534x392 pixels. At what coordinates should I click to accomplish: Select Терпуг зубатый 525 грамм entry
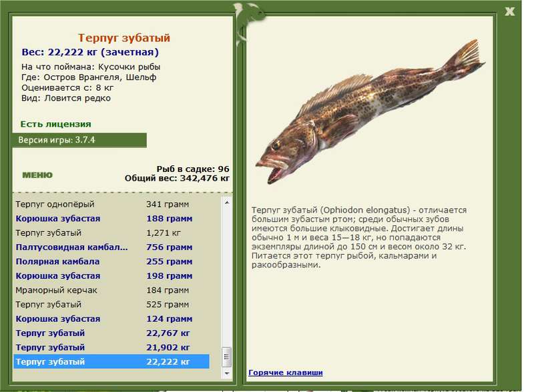111,305
